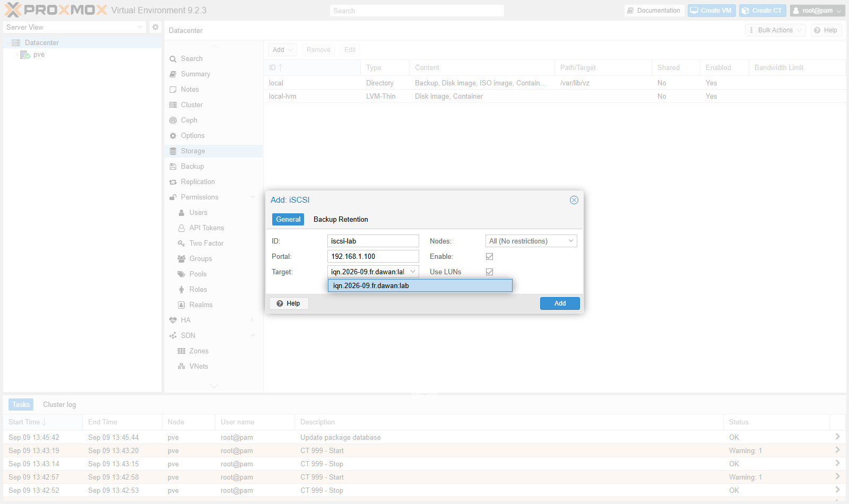Image resolution: width=849 pixels, height=504 pixels.
Task: Toggle the Enable checkbox
Action: click(x=489, y=256)
